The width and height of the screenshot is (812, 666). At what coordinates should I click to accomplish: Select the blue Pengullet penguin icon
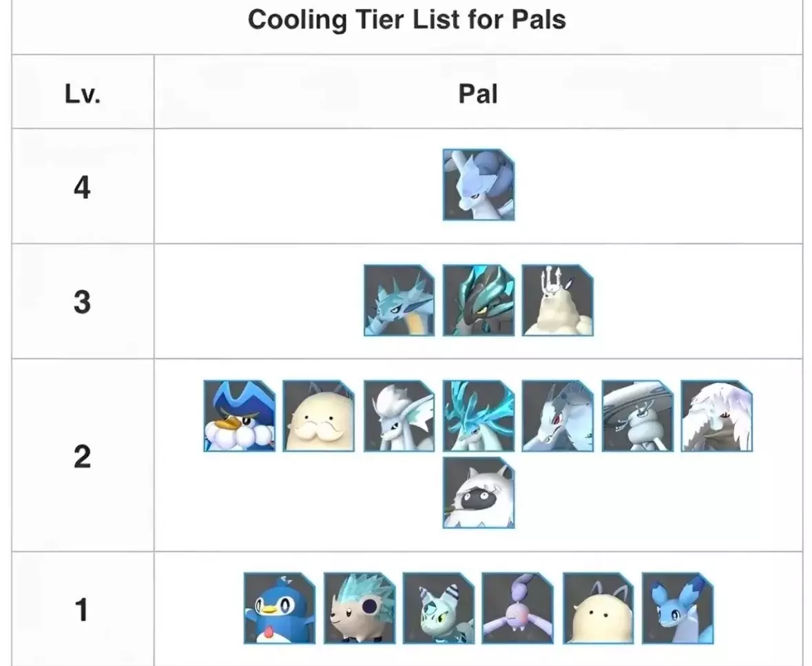(280, 609)
